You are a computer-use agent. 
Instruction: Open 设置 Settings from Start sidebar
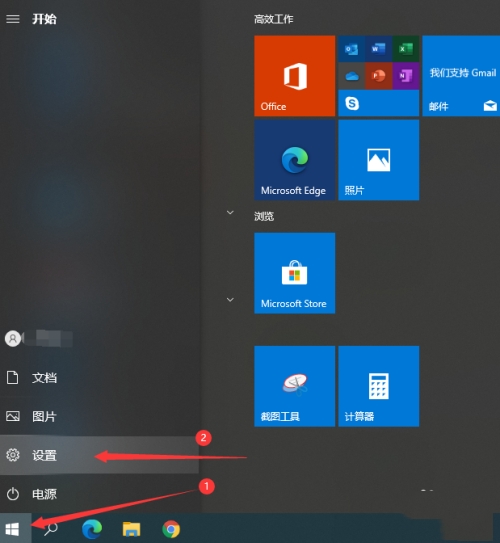click(99, 455)
